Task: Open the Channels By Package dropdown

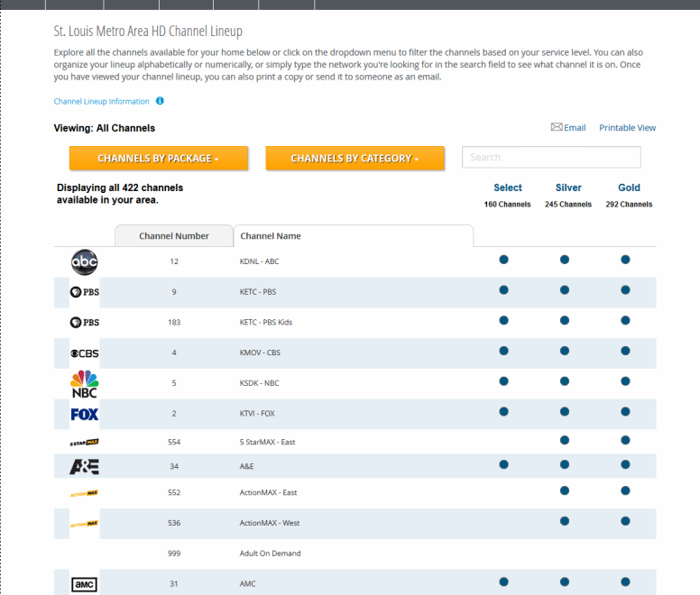Action: click(158, 159)
